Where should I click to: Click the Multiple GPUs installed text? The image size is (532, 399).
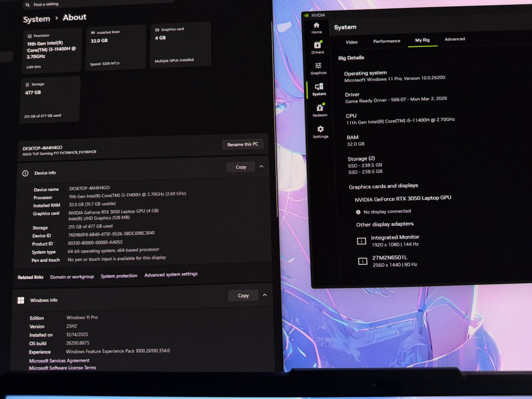point(174,61)
